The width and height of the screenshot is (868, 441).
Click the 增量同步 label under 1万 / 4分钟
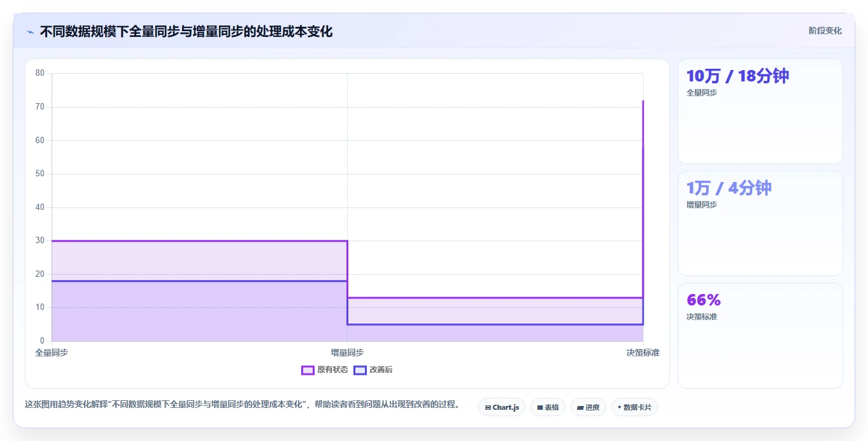702,205
